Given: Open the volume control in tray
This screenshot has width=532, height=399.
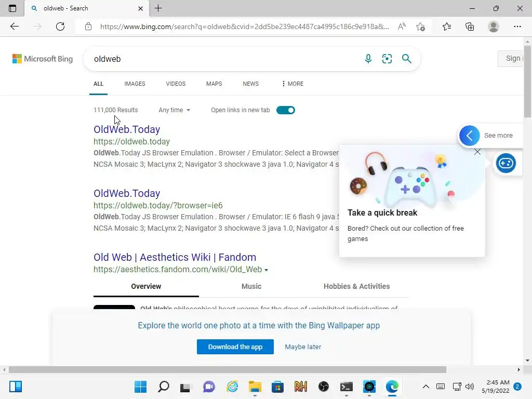Looking at the screenshot, I should pos(470,387).
